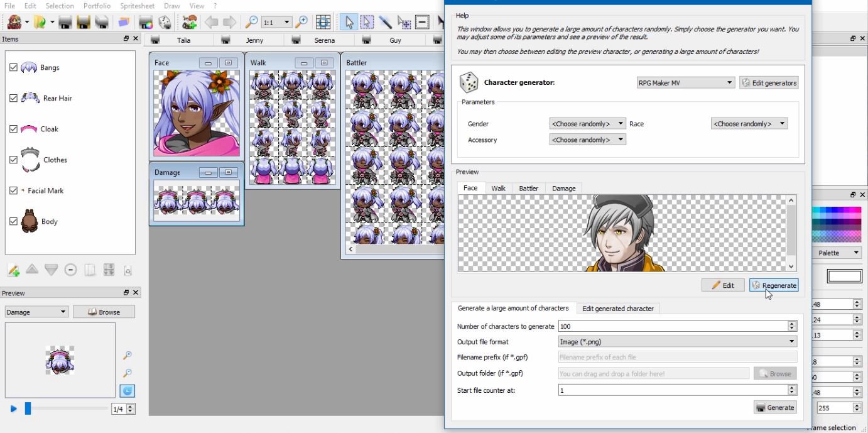Switch to the Battler preview tab

click(x=528, y=188)
